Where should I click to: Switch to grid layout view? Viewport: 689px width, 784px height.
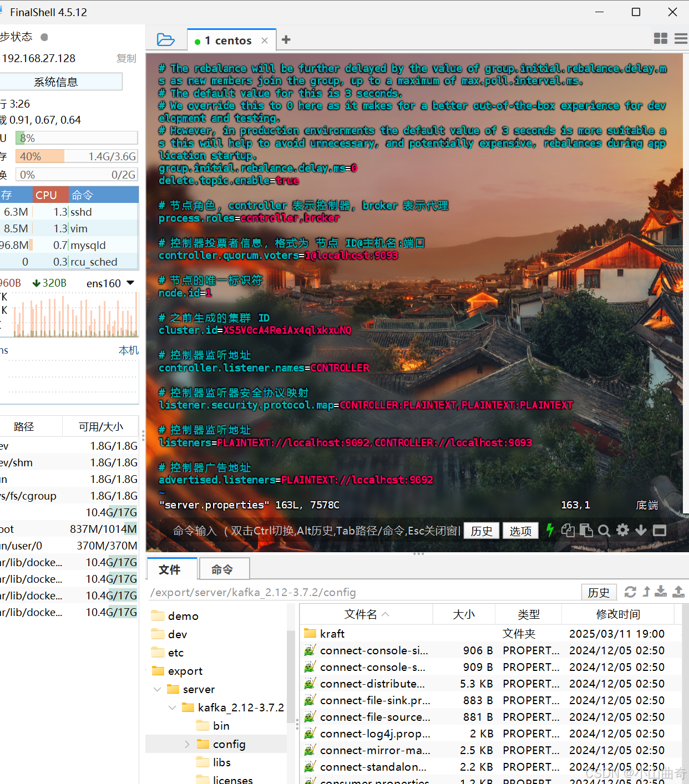661,38
